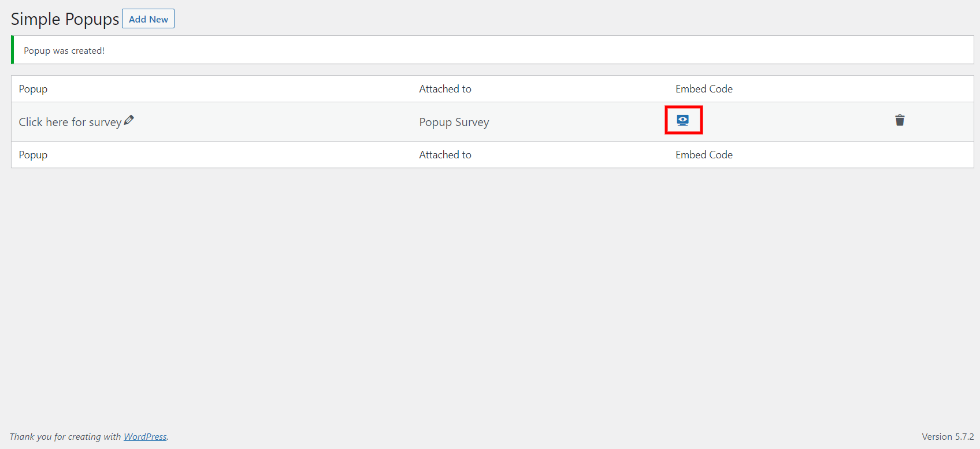Click the empty area beside Add New
This screenshot has height=449, width=980.
(578, 19)
